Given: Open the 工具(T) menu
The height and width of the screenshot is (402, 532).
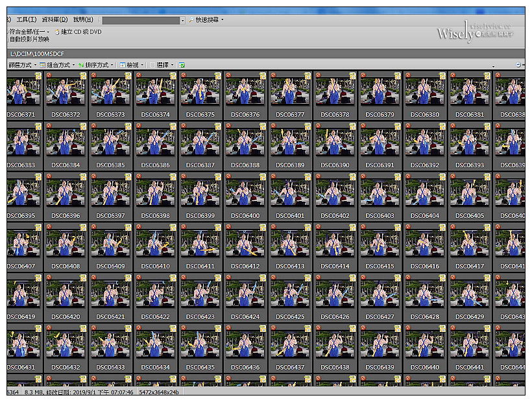Looking at the screenshot, I should (27, 20).
